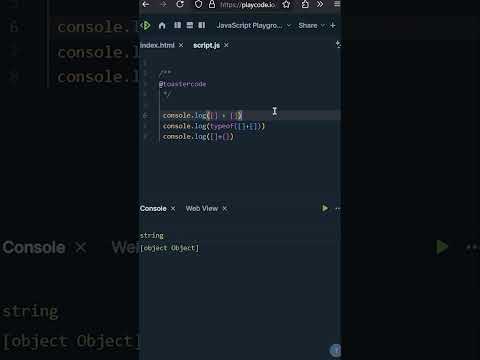The image size is (480, 360).
Task: Open the Share dropdown
Action: (311, 26)
